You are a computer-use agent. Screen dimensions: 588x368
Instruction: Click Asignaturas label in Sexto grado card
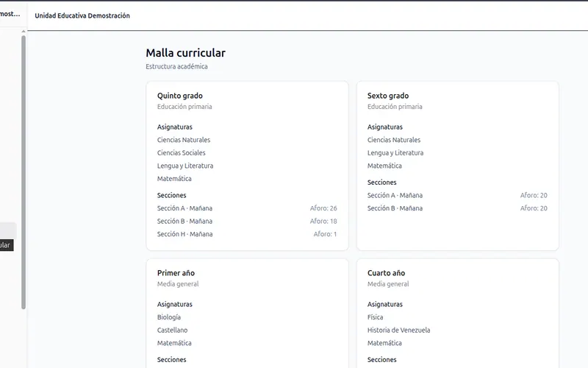385,127
